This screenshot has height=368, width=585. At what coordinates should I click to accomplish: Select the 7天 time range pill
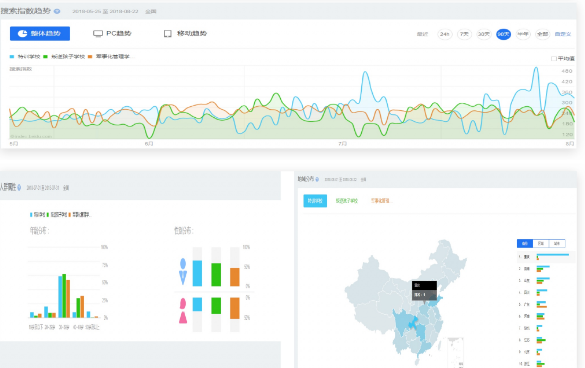[x=464, y=34]
